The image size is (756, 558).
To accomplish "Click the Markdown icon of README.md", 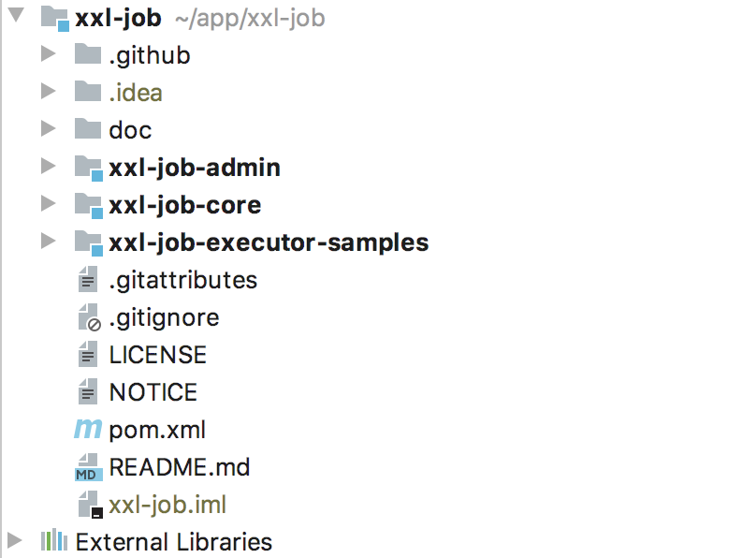I will coord(88,467).
